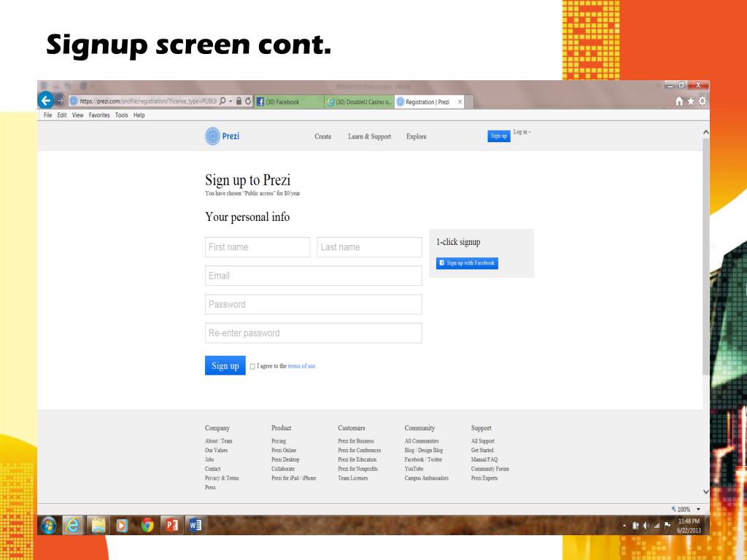This screenshot has height=560, width=747.
Task: Open the View menu
Action: (77, 115)
